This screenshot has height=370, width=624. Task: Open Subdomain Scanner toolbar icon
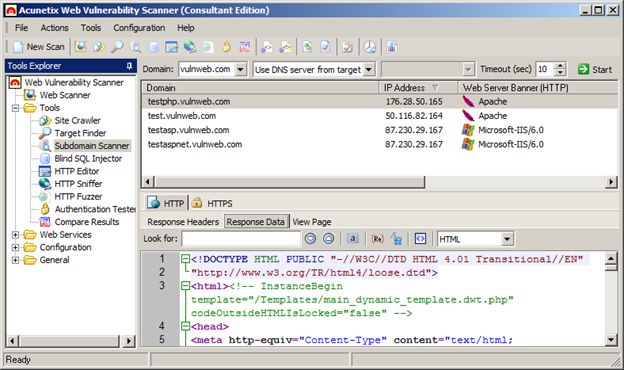pyautogui.click(x=136, y=47)
